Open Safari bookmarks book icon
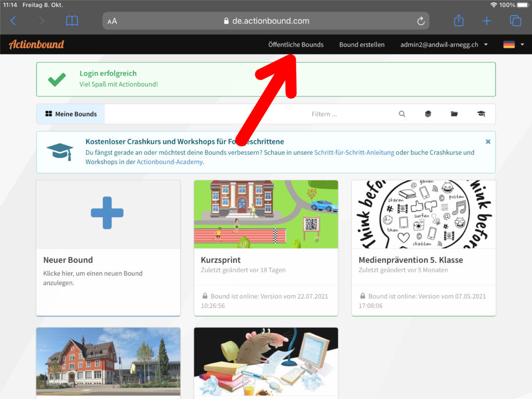 pyautogui.click(x=72, y=21)
